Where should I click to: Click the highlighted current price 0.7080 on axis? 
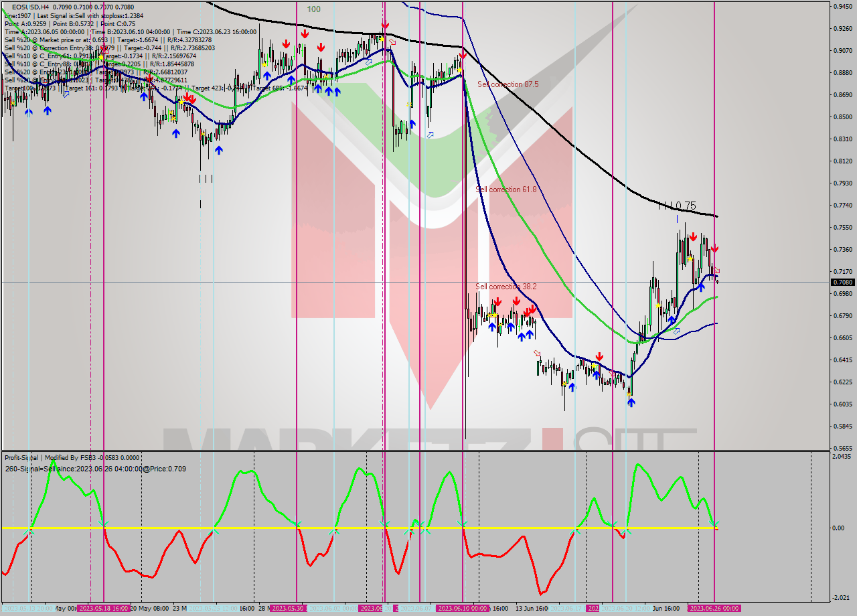[842, 282]
